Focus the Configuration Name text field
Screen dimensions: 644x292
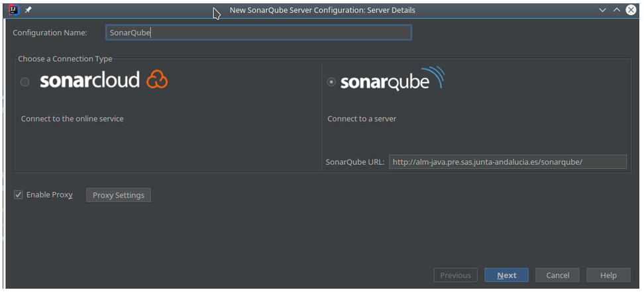coord(259,33)
